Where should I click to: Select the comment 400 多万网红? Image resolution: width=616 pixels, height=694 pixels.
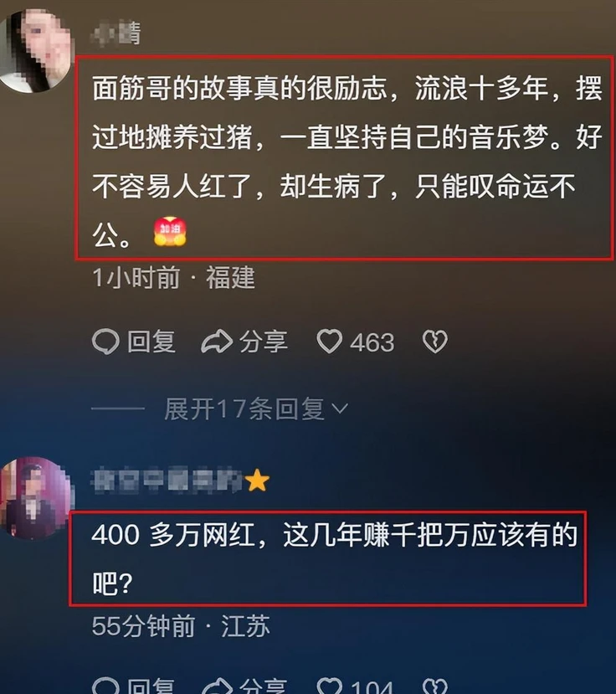click(327, 558)
